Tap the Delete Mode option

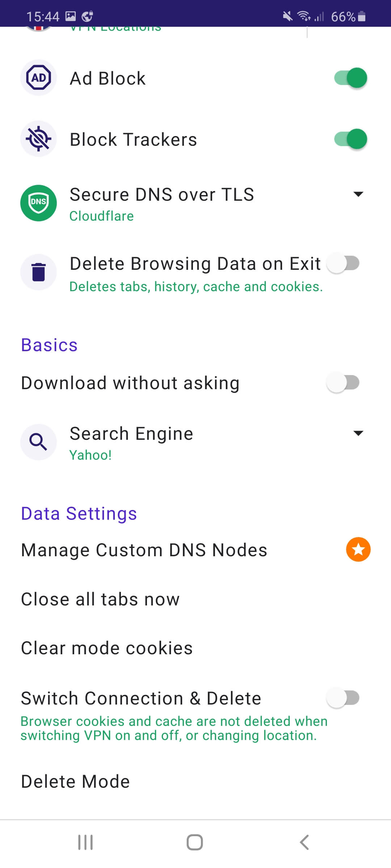pos(75,782)
